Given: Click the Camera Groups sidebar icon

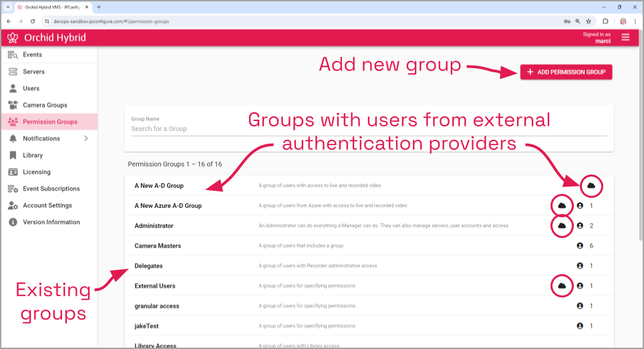Looking at the screenshot, I should coord(13,105).
